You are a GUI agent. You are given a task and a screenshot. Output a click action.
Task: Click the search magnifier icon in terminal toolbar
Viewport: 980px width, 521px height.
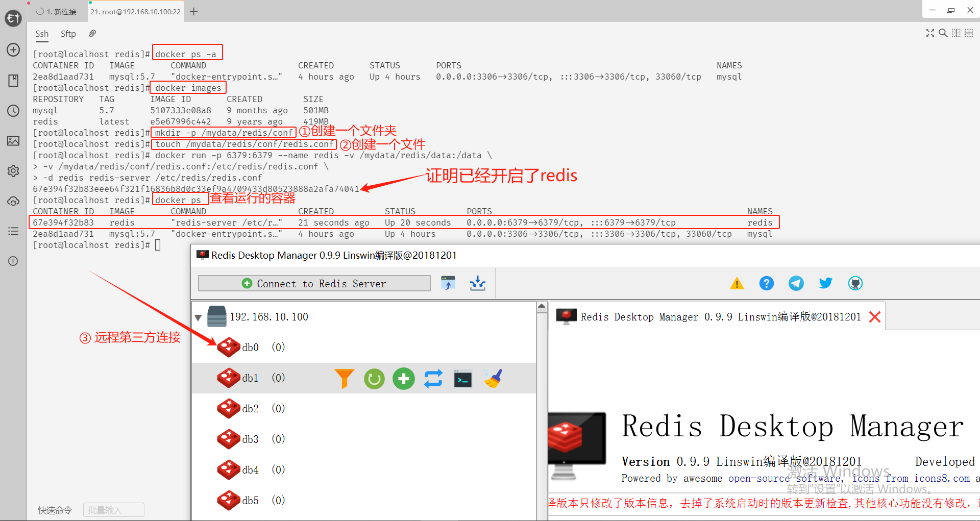point(943,33)
